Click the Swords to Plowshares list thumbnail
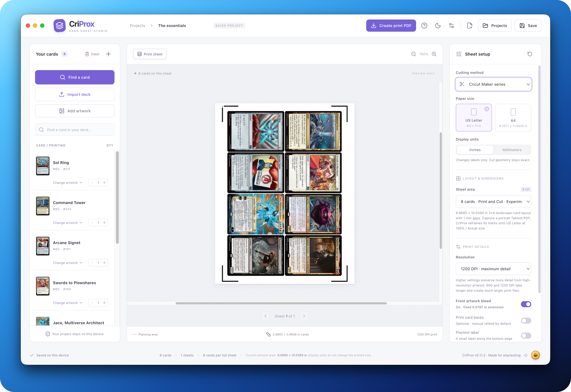 pyautogui.click(x=43, y=286)
